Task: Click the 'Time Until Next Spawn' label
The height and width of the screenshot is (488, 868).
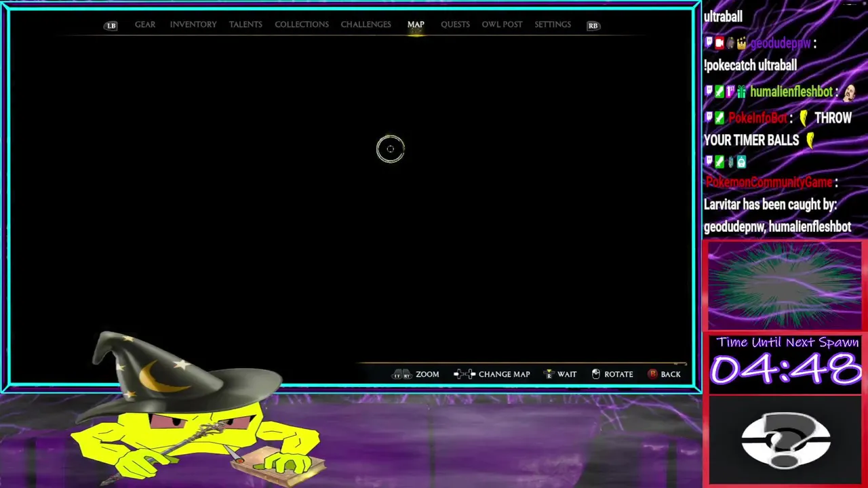Action: click(x=787, y=342)
